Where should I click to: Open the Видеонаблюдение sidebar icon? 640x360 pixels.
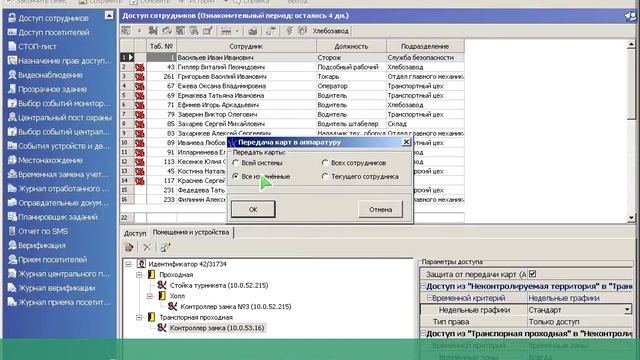(x=12, y=75)
